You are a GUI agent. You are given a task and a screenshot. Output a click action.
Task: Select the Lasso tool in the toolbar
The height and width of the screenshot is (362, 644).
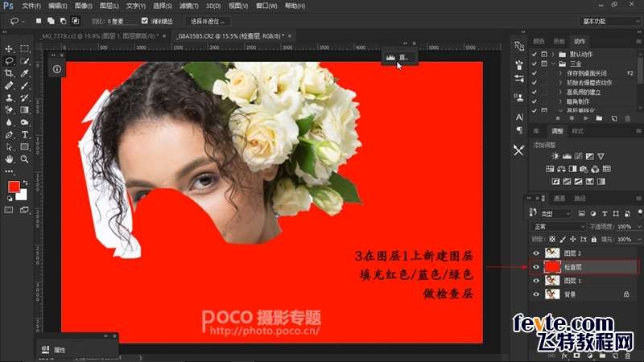pyautogui.click(x=9, y=61)
